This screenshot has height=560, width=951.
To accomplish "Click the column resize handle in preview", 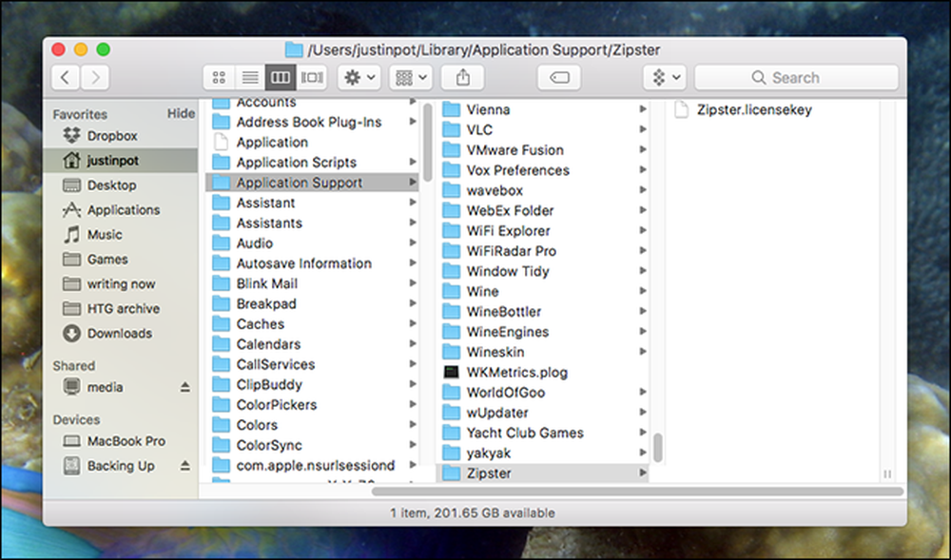I will pos(887,474).
